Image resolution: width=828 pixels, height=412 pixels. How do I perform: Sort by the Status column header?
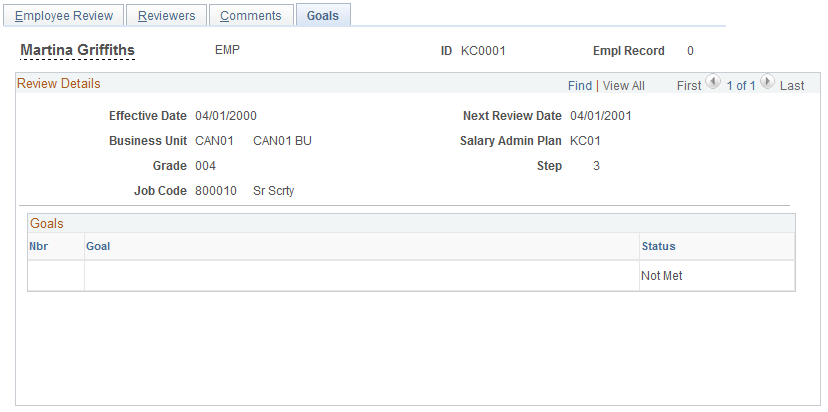[x=658, y=246]
